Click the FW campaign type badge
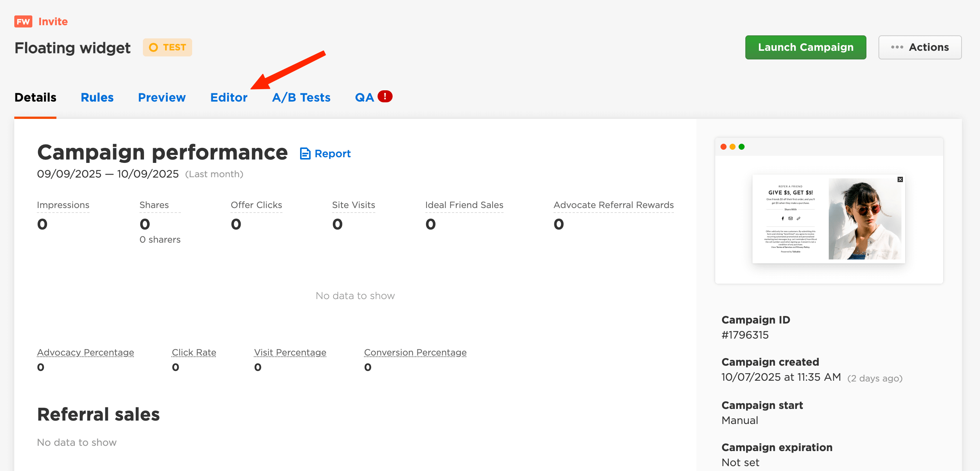This screenshot has width=980, height=471. point(23,22)
